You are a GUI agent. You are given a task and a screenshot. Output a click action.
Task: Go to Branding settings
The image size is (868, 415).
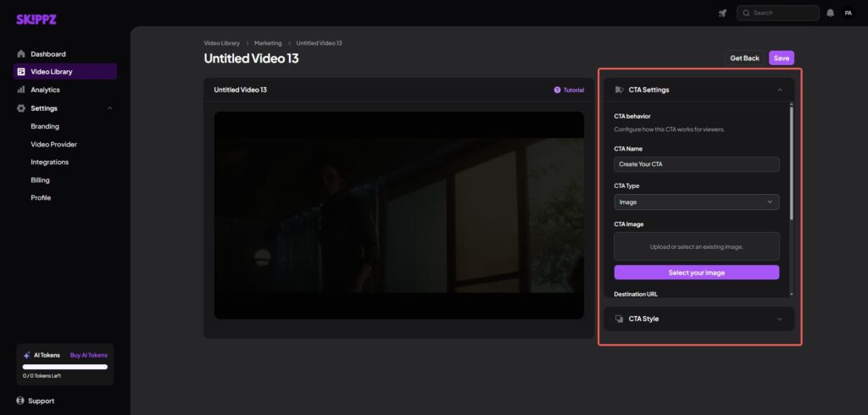[x=45, y=126]
